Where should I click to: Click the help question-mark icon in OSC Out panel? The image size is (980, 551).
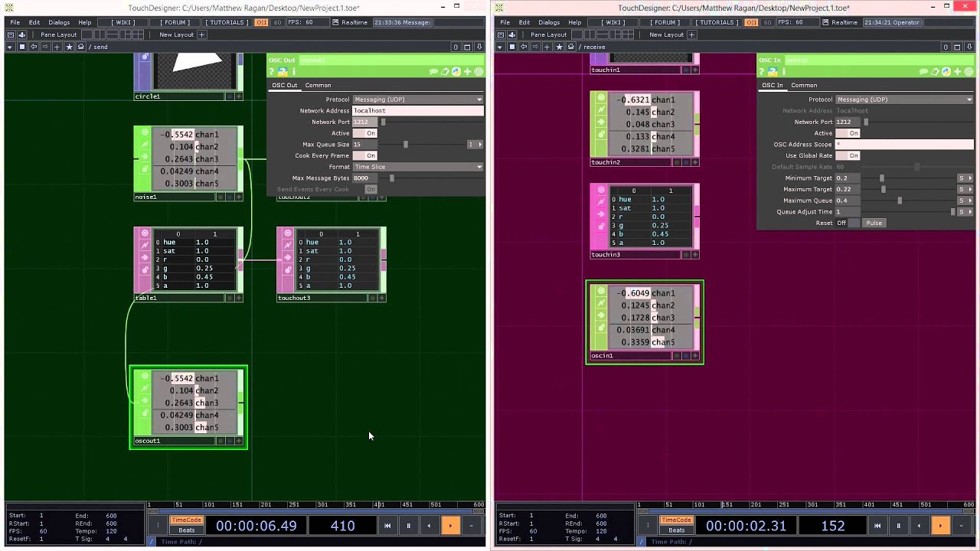point(272,72)
